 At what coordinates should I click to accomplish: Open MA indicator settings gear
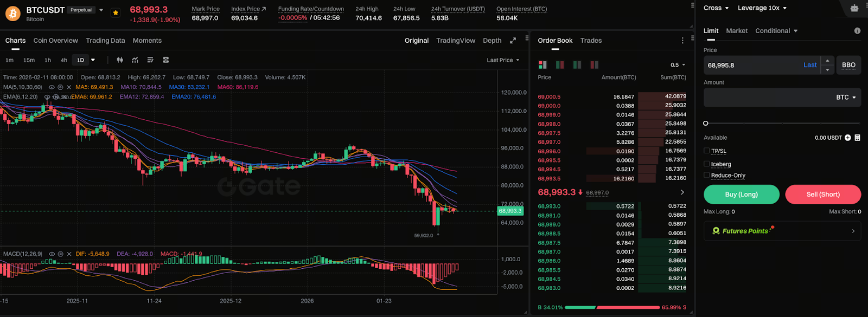[60, 87]
